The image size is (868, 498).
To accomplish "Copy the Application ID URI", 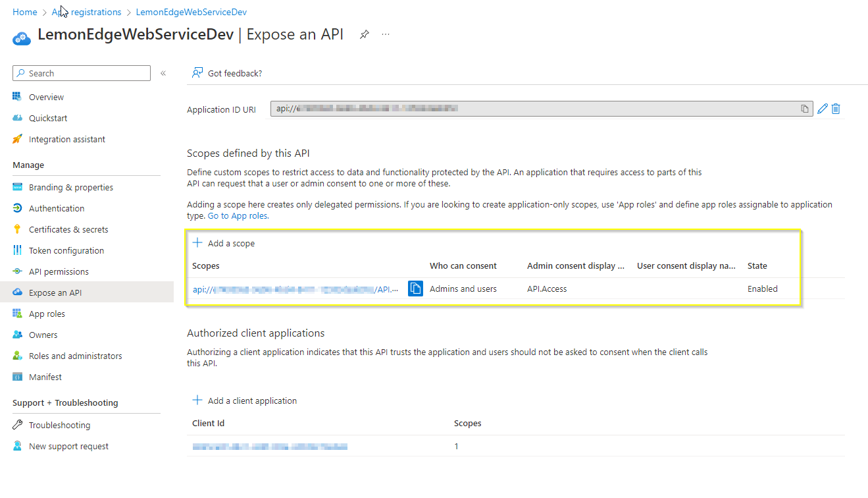I will click(x=804, y=109).
